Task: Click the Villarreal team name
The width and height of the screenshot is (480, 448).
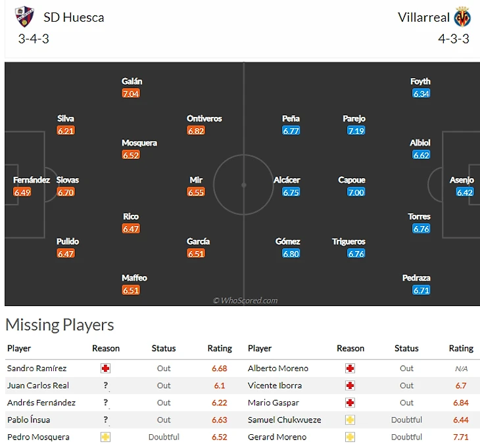Action: 423,17
